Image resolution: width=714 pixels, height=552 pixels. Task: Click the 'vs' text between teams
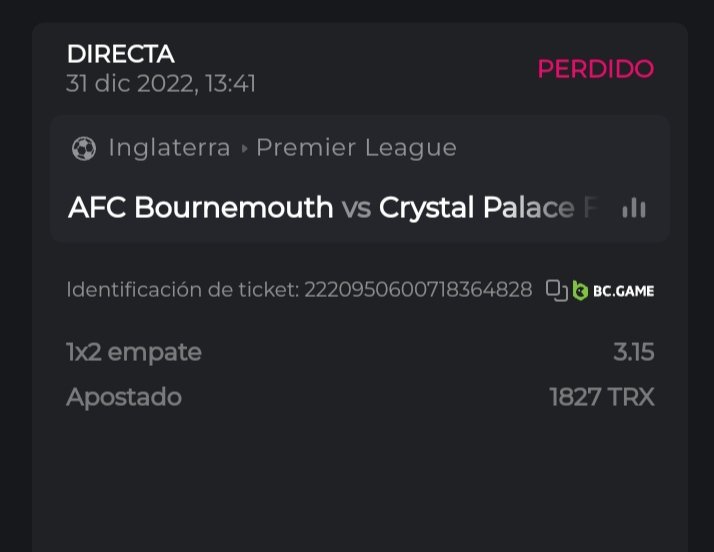356,208
